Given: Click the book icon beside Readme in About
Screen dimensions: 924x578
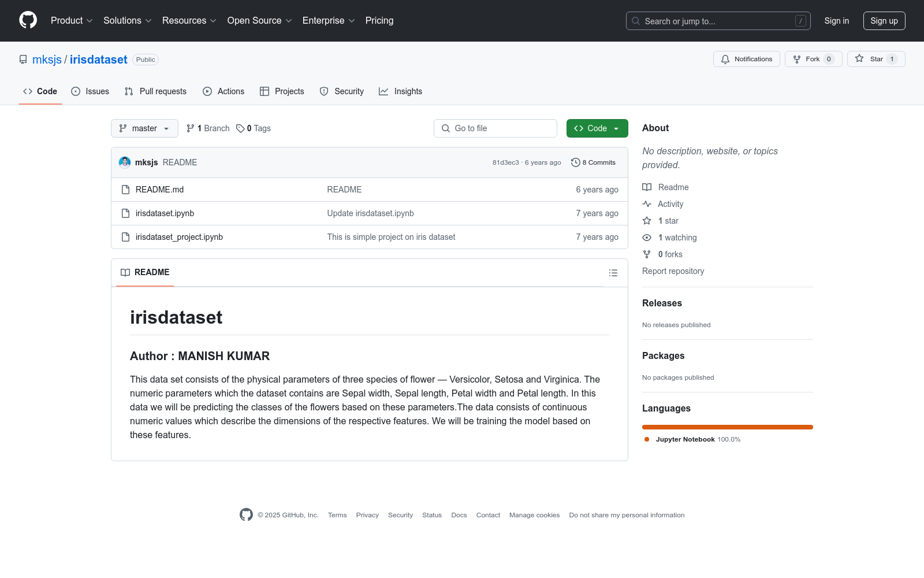Looking at the screenshot, I should point(647,187).
